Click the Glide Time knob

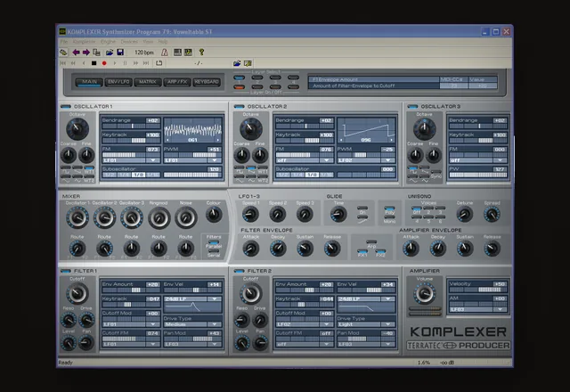pyautogui.click(x=338, y=214)
